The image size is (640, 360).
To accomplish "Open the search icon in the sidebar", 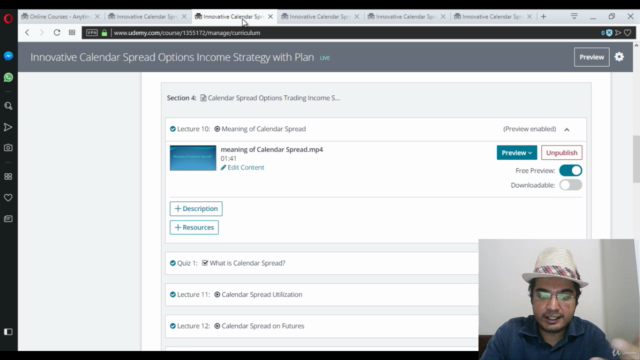I will tap(8, 106).
